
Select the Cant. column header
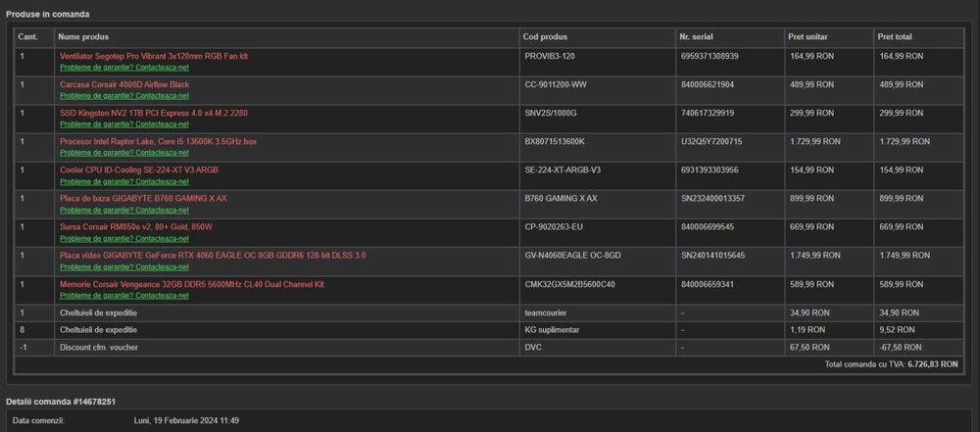pos(27,37)
